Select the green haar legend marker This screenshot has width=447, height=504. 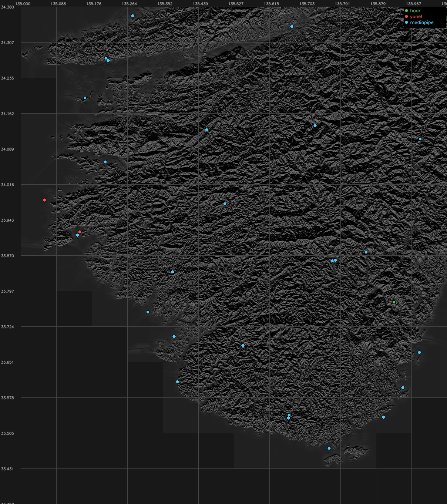(x=406, y=11)
